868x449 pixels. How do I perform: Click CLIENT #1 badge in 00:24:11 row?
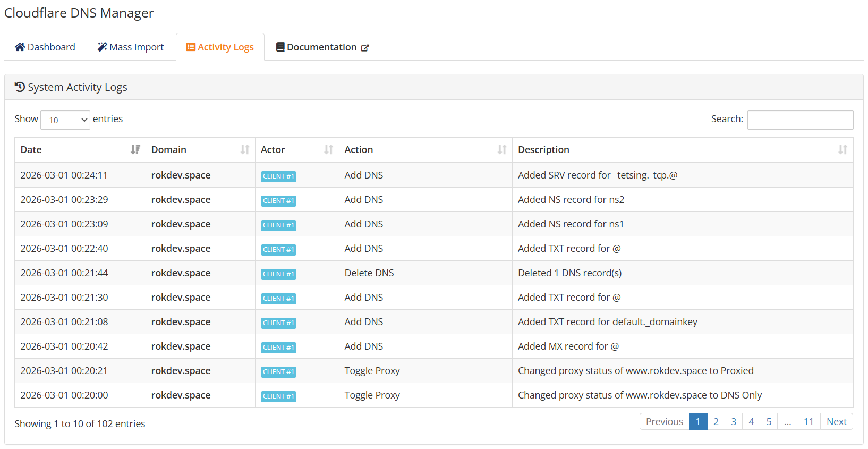[x=278, y=176]
